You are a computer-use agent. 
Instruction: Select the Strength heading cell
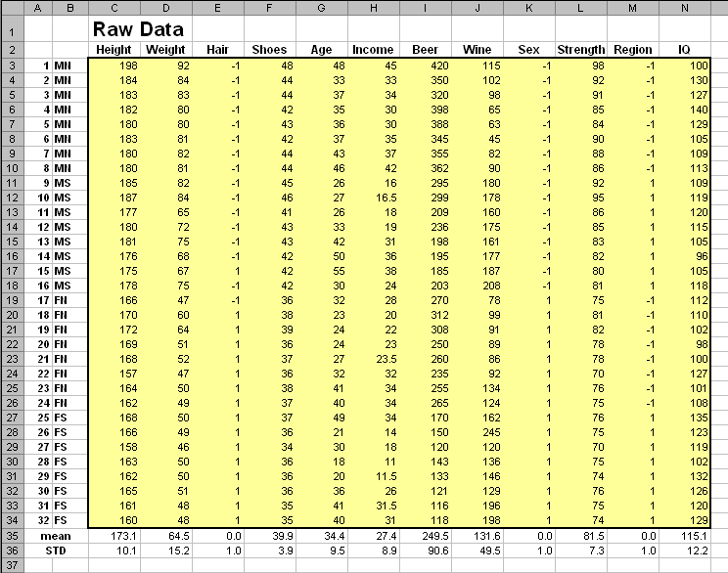(581, 50)
